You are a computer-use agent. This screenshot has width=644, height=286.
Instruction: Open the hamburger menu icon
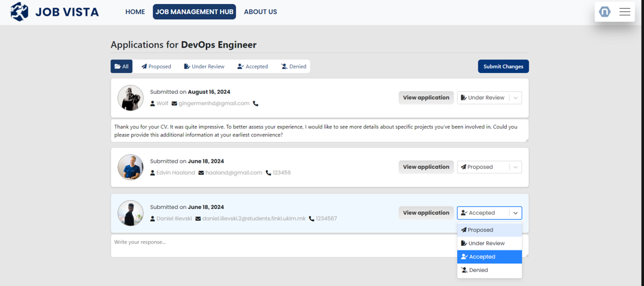click(625, 11)
